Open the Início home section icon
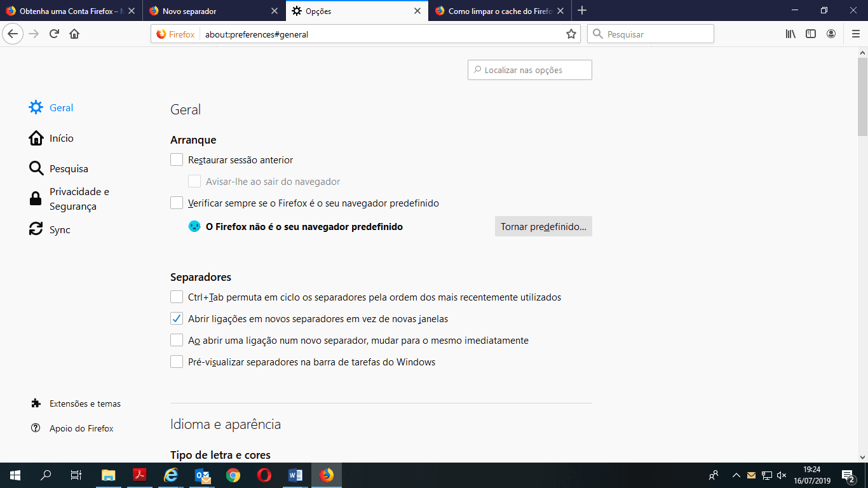Viewport: 868px width, 488px height. [36, 137]
